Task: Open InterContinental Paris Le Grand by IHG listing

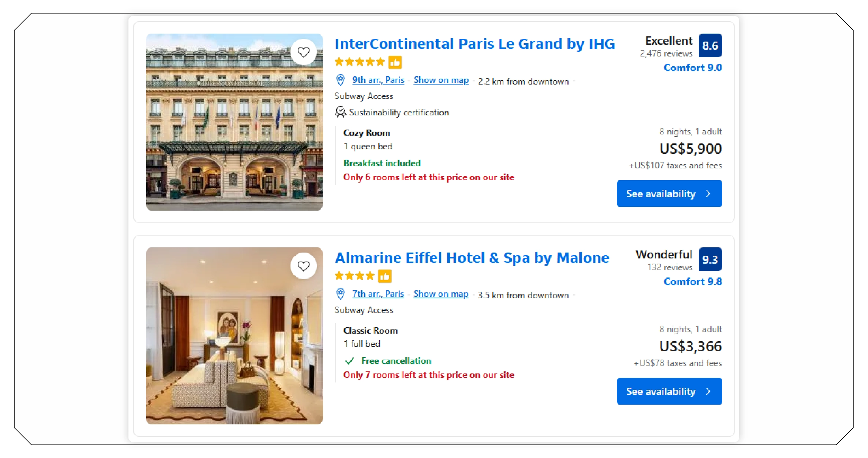Action: (475, 44)
